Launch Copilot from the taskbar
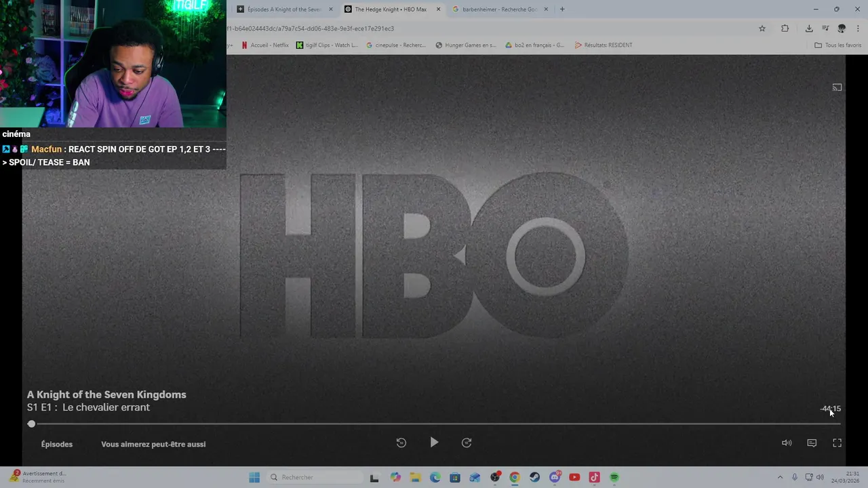 [x=395, y=477]
